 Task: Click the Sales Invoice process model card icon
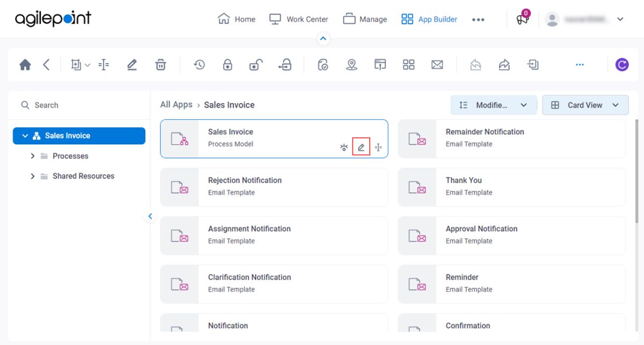coord(179,139)
